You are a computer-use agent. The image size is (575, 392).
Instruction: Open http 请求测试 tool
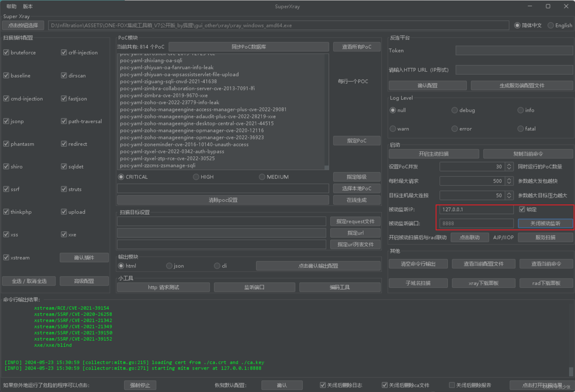(164, 287)
